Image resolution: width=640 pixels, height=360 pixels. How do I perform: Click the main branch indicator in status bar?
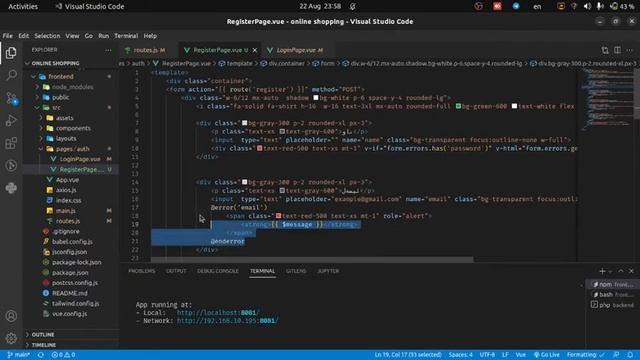coord(19,355)
